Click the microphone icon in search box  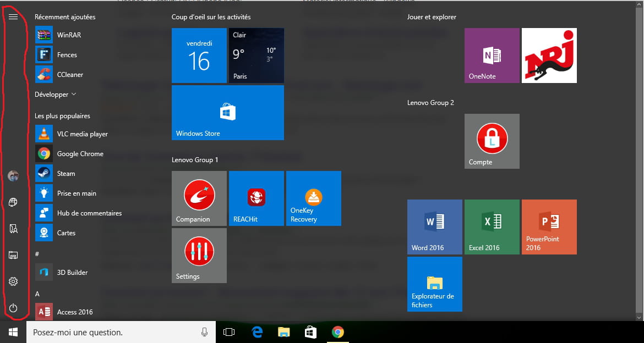(x=205, y=332)
